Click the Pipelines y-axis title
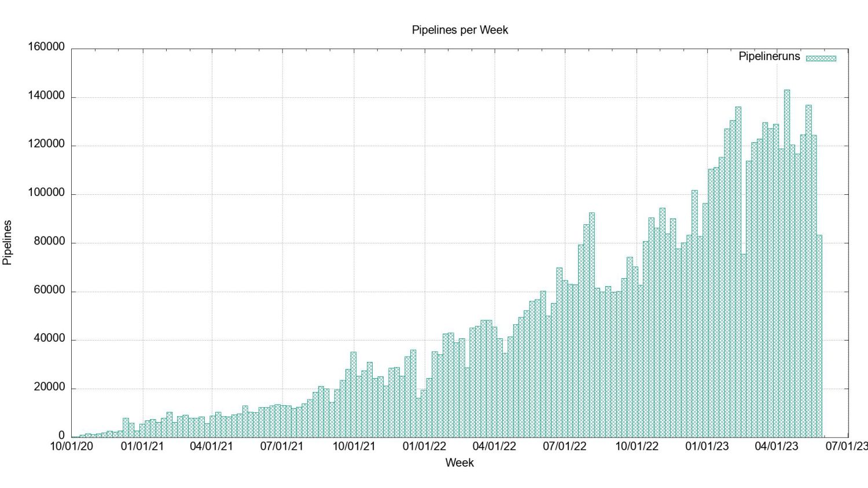The width and height of the screenshot is (868, 488). tap(8, 242)
